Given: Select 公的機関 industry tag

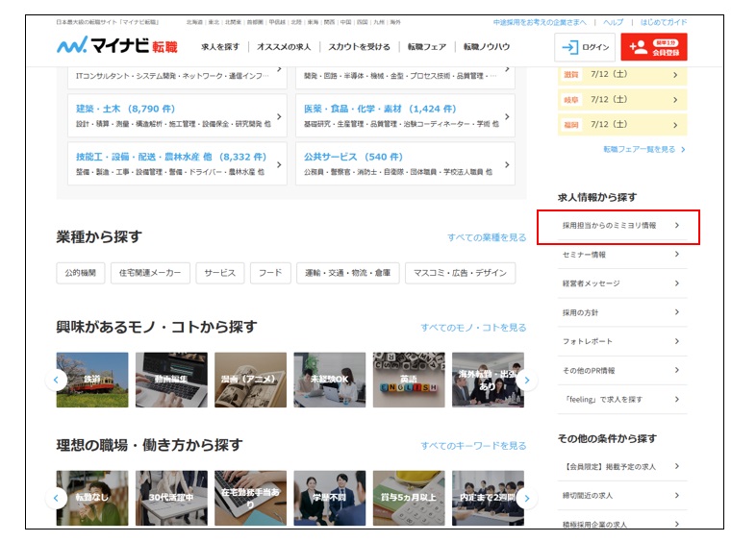Looking at the screenshot, I should [x=81, y=273].
